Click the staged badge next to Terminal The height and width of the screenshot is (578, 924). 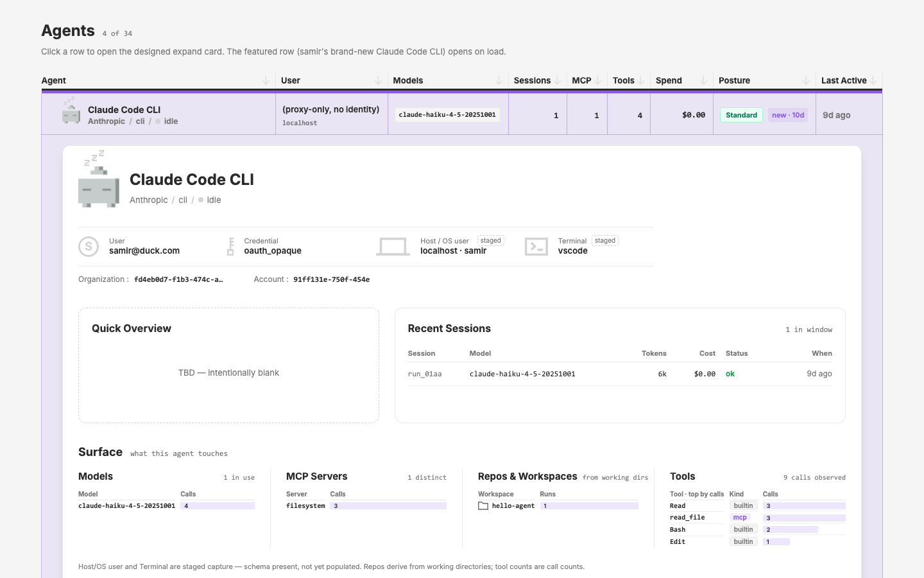point(605,241)
